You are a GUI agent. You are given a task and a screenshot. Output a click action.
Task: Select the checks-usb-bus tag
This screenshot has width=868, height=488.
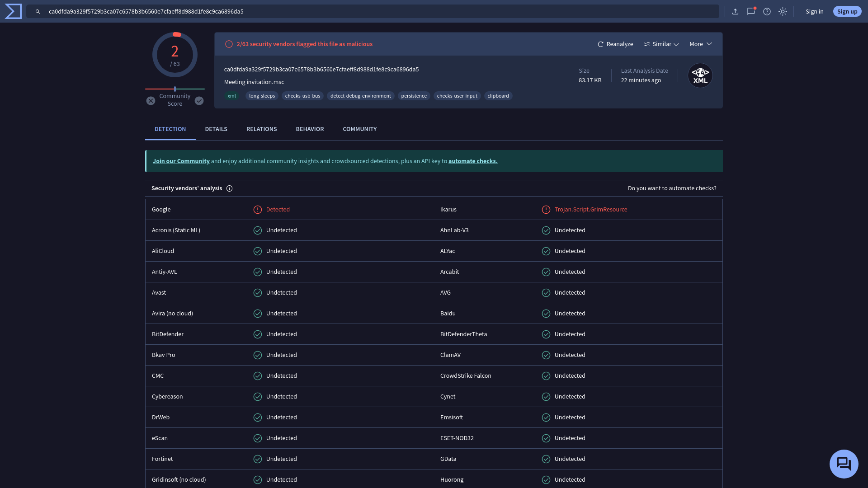tap(303, 96)
